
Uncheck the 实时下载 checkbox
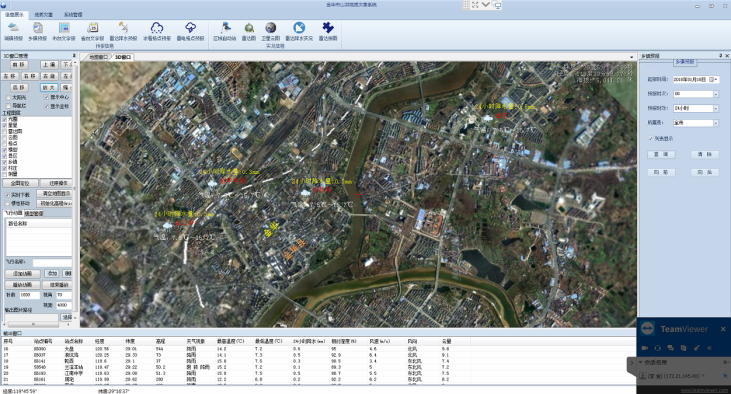click(x=7, y=194)
